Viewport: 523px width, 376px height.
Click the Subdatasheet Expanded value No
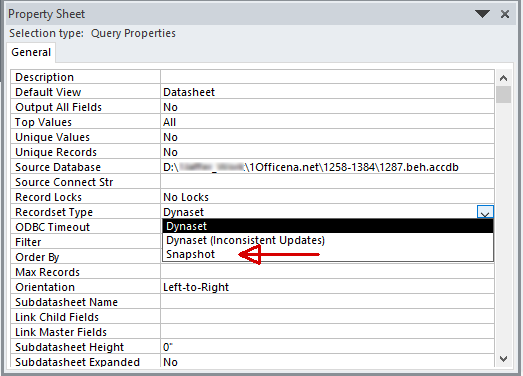pos(327,362)
